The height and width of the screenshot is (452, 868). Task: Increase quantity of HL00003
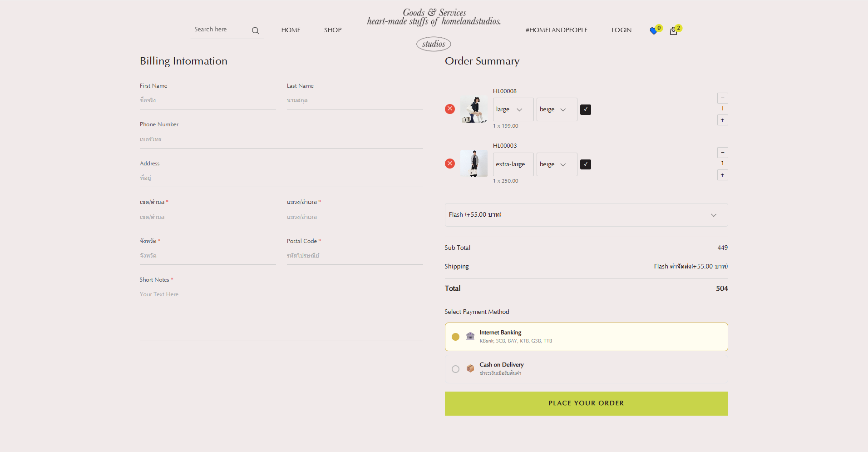coord(723,175)
